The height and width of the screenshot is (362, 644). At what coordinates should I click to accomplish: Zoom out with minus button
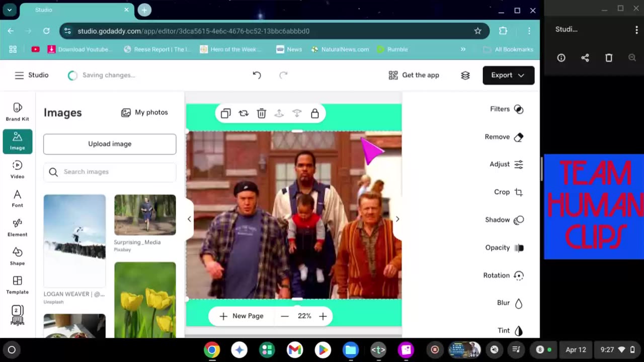[x=285, y=316]
